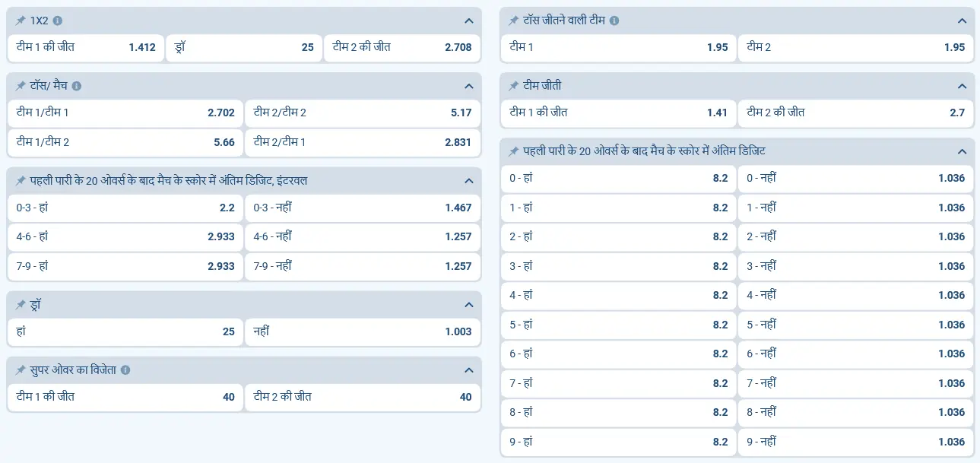Screen dimensions: 980x463
Task: Pick 9 - हां at odds 8.2
Action: coord(617,442)
